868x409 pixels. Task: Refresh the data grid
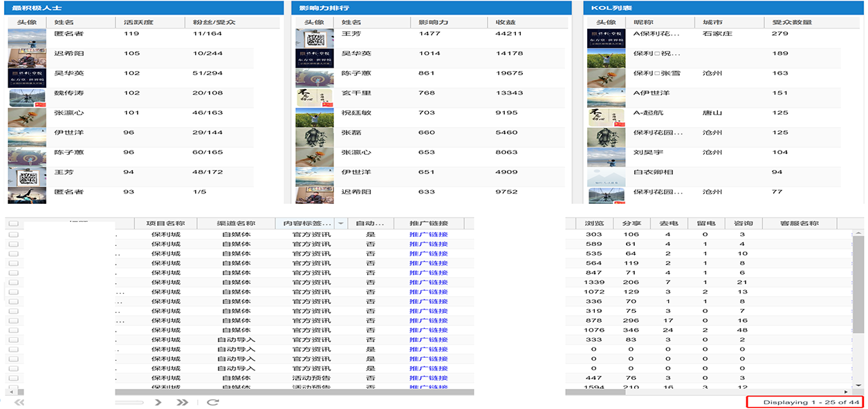click(x=213, y=402)
